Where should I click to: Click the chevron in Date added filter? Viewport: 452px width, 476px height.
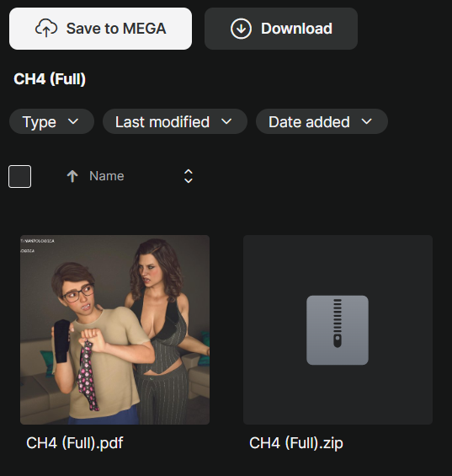(367, 121)
